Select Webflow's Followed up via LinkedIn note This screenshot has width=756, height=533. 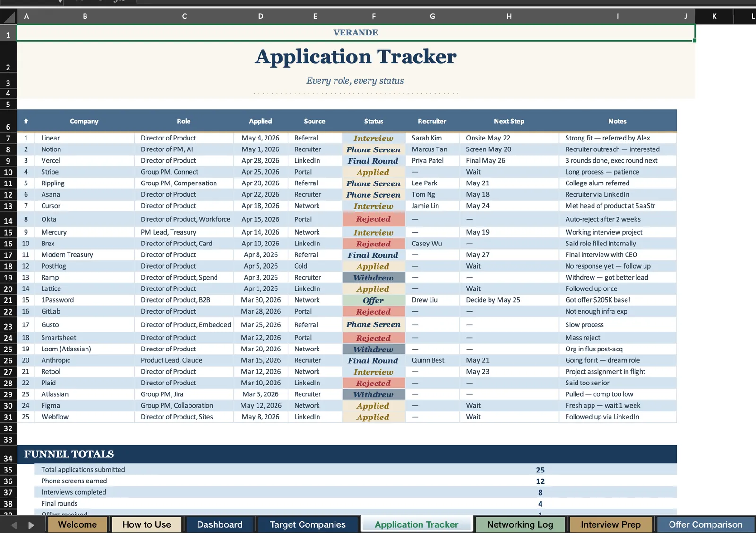pos(618,417)
